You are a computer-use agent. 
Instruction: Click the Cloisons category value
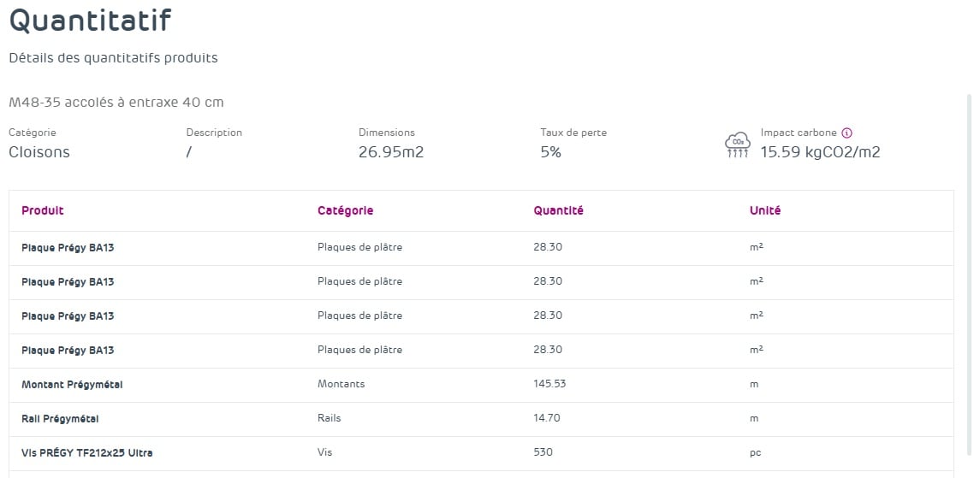39,152
